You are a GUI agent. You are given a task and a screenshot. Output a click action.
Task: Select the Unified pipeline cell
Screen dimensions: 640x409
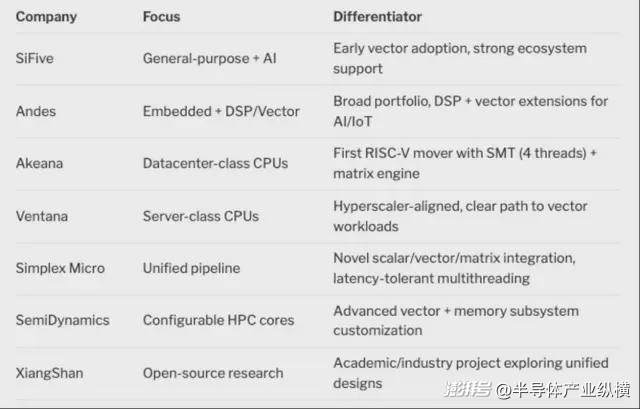193,268
